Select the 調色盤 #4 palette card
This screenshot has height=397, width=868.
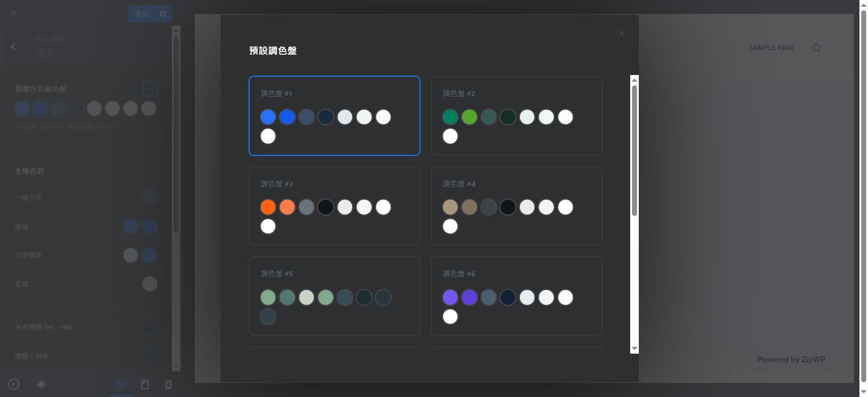click(516, 206)
